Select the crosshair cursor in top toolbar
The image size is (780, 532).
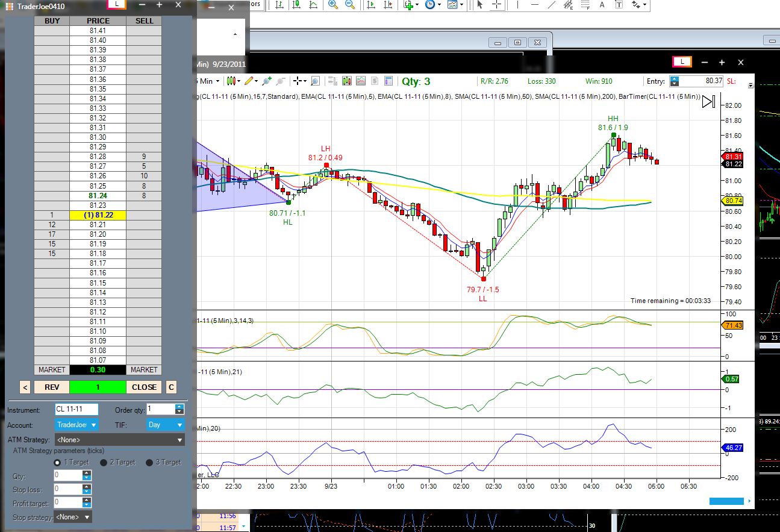[x=497, y=5]
